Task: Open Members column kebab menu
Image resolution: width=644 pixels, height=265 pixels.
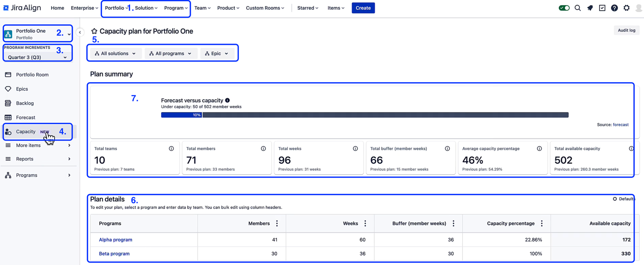Action: (277, 223)
